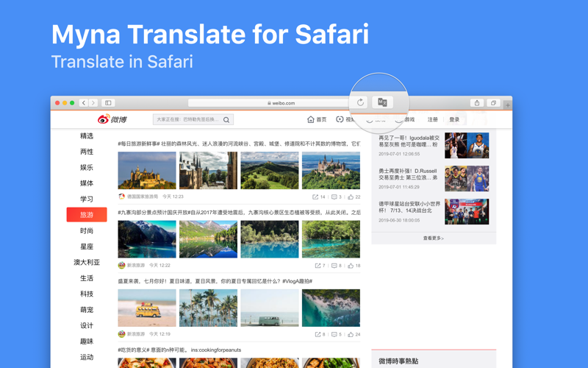Image resolution: width=588 pixels, height=368 pixels.
Task: Select 媒体 category
Action: point(87,183)
